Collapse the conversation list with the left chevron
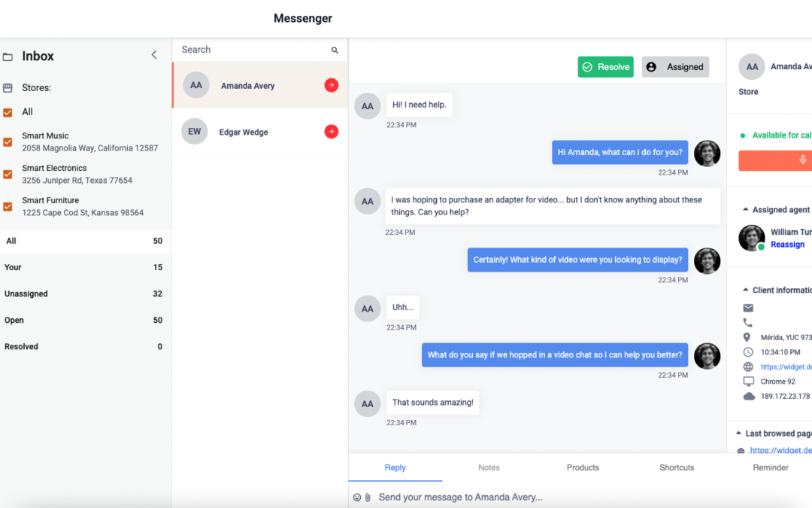 (x=154, y=54)
